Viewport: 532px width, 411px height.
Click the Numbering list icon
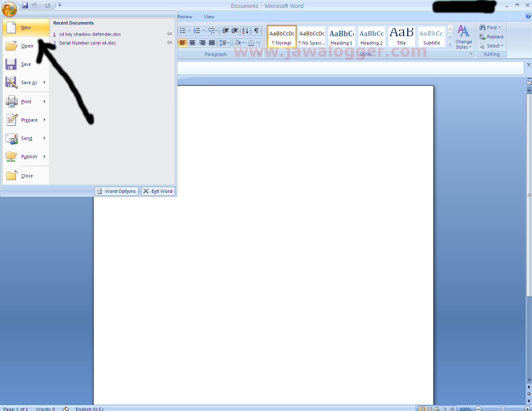click(x=197, y=31)
